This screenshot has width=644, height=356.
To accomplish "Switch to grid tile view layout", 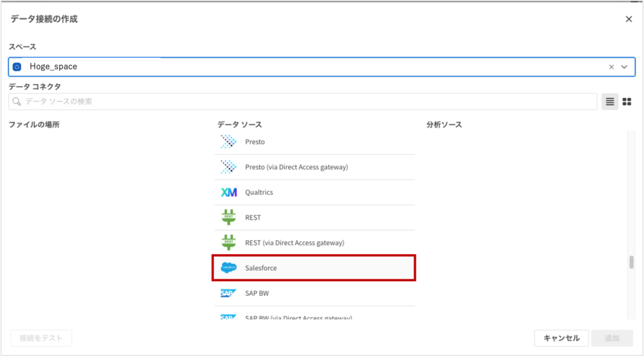I will pos(626,101).
